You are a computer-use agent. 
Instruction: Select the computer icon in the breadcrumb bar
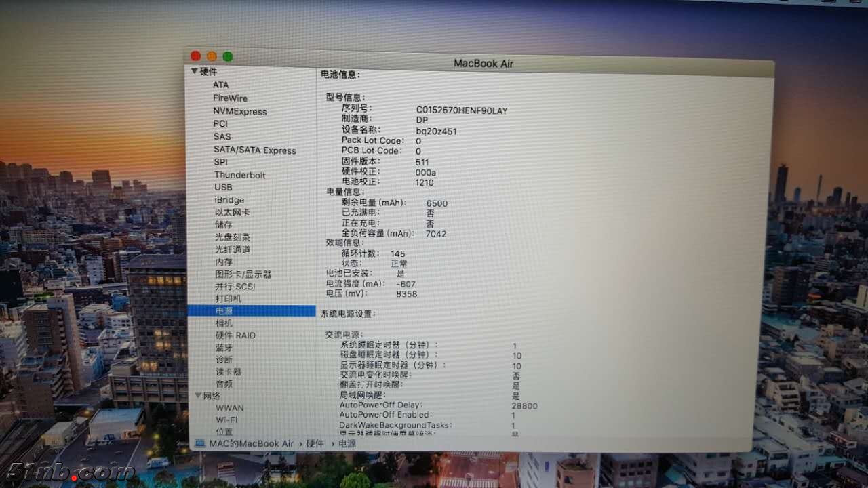pyautogui.click(x=200, y=444)
